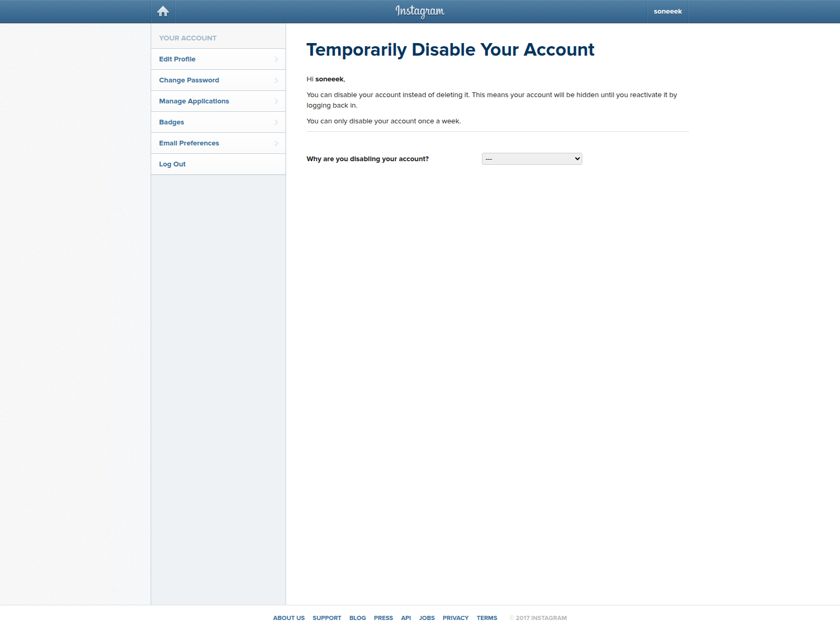Open the Privacy footer link
Viewport: 840px width, 630px height.
456,618
